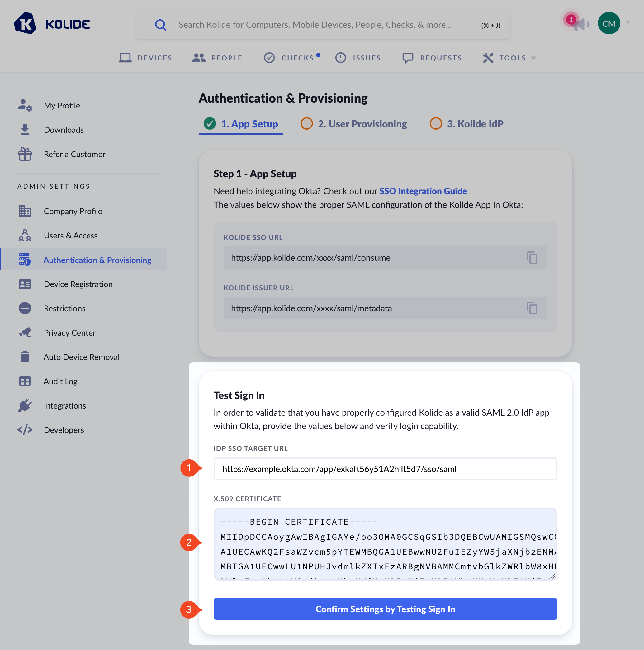Open the Downloads page link
The image size is (644, 650).
coord(64,130)
